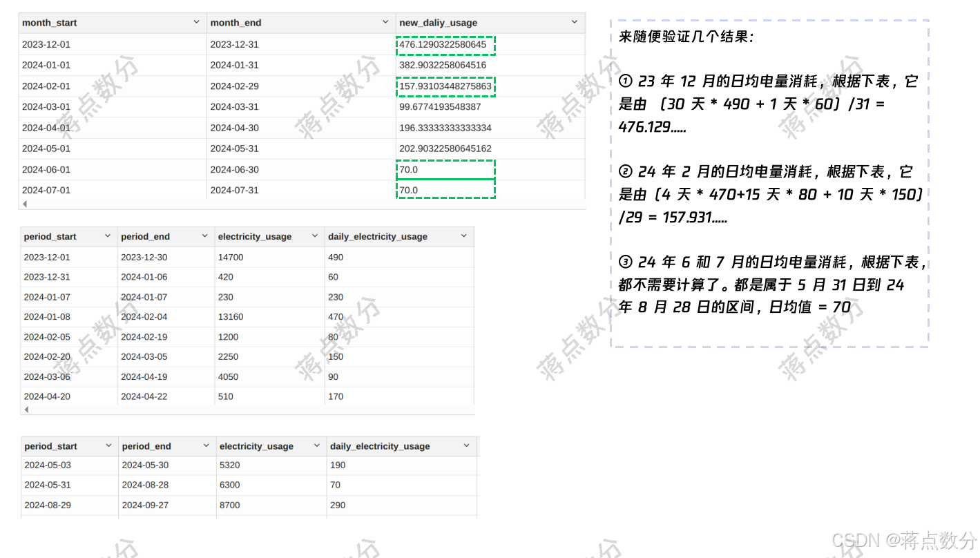This screenshot has width=980, height=558.
Task: Open period_start dropdown in middle table
Action: pyautogui.click(x=108, y=236)
